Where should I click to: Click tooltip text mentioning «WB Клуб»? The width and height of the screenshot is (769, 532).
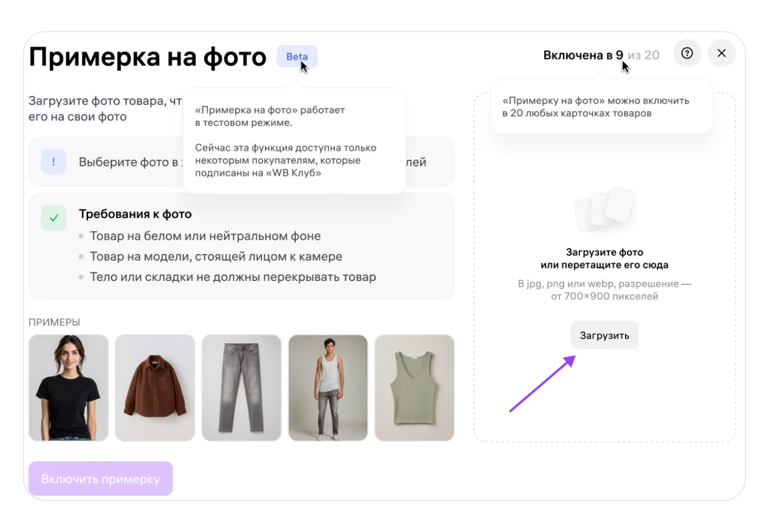[286, 160]
